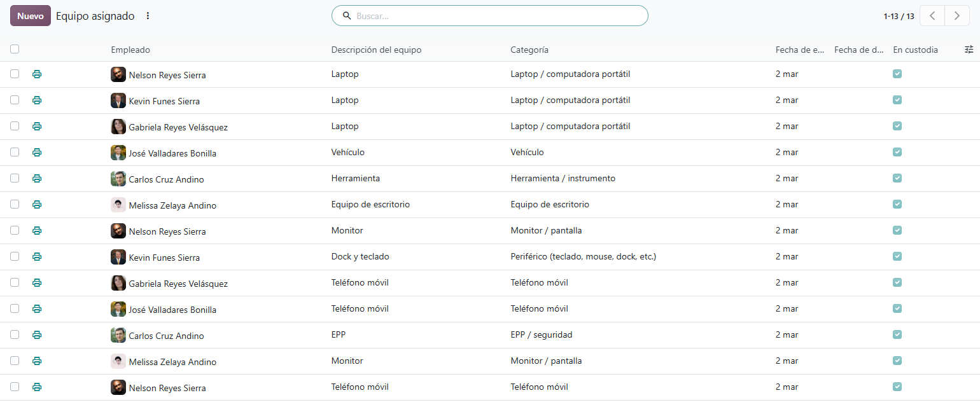The width and height of the screenshot is (980, 407).
Task: Open the optional columns settings icon
Action: (969, 50)
